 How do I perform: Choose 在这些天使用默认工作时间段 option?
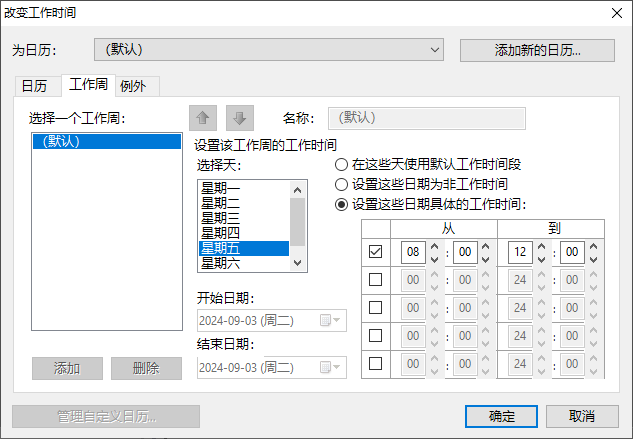click(x=342, y=164)
